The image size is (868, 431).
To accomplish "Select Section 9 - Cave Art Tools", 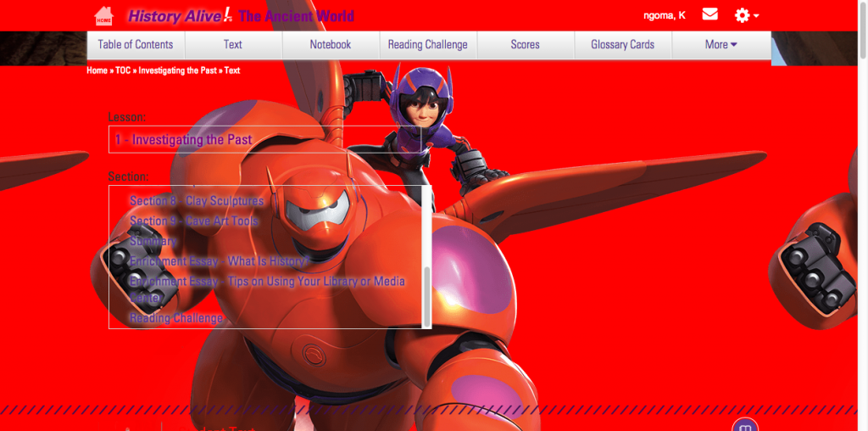I will tap(194, 221).
